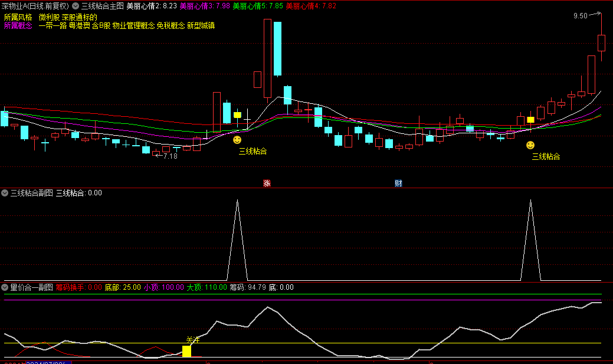Click the right smiley above 三线粘合 label

coord(530,145)
